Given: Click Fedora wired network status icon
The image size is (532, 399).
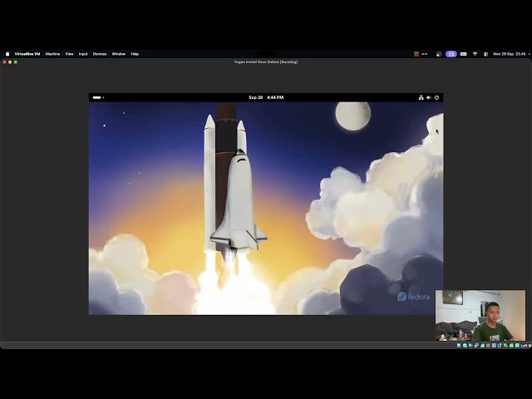Looking at the screenshot, I should [x=421, y=98].
